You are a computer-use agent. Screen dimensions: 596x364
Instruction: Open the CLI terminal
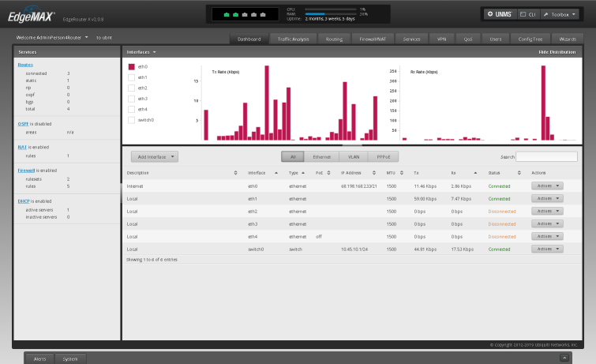pos(527,14)
